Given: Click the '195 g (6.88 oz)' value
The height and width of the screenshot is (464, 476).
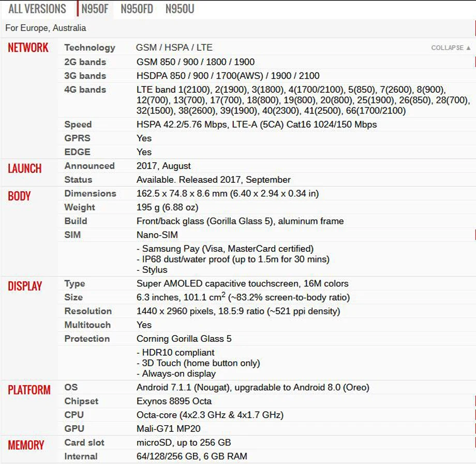Looking at the screenshot, I should (x=167, y=208).
